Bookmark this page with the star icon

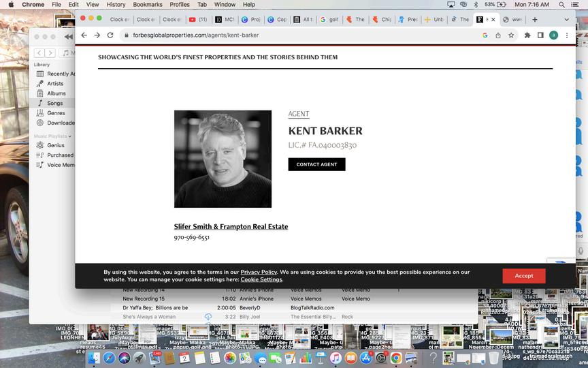pyautogui.click(x=511, y=35)
